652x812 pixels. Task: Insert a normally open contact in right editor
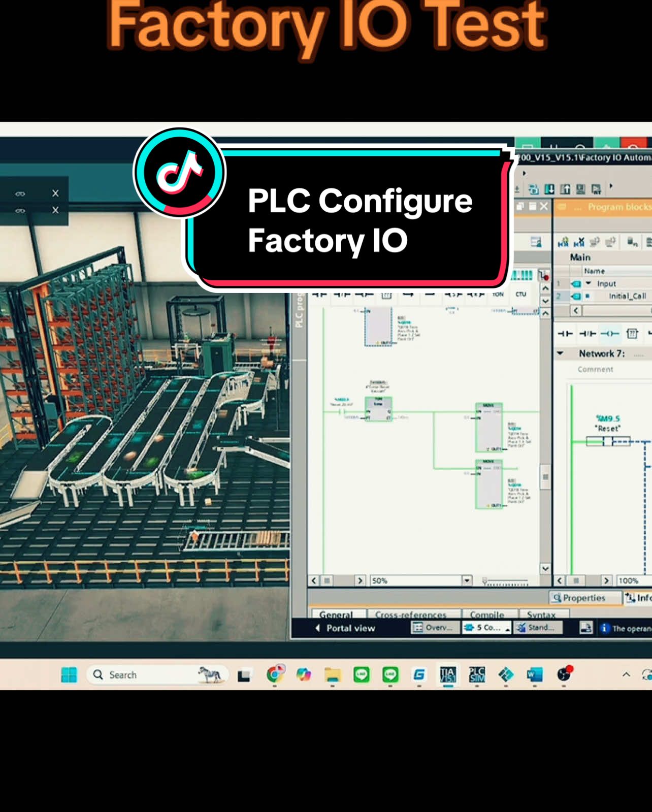(x=565, y=334)
